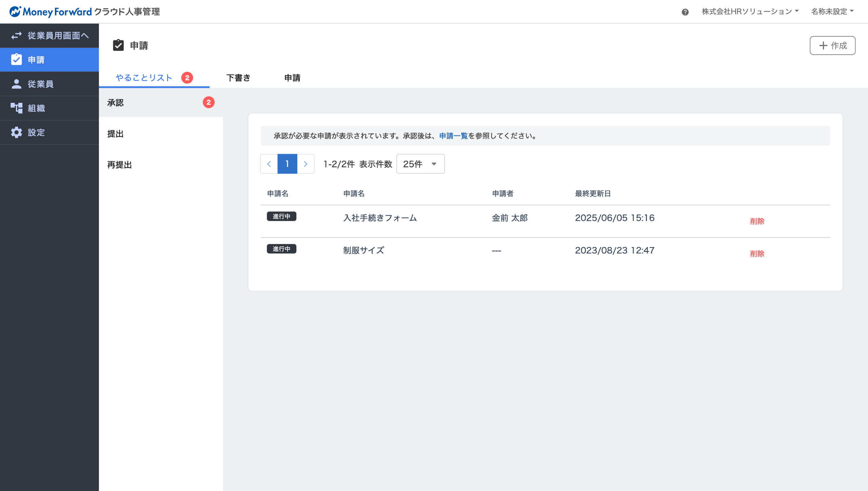The height and width of the screenshot is (491, 868).
Task: Switch to the 申請 tab
Action: click(292, 78)
